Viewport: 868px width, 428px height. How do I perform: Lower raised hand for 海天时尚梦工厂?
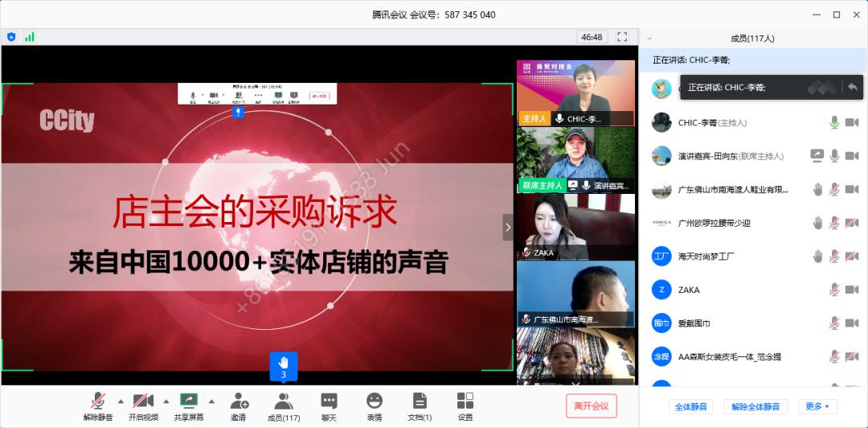[817, 256]
